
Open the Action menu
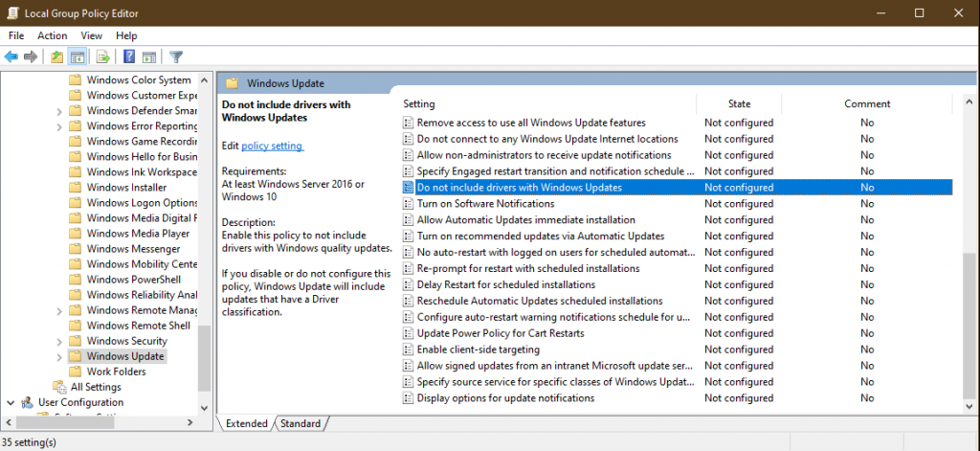(x=53, y=35)
